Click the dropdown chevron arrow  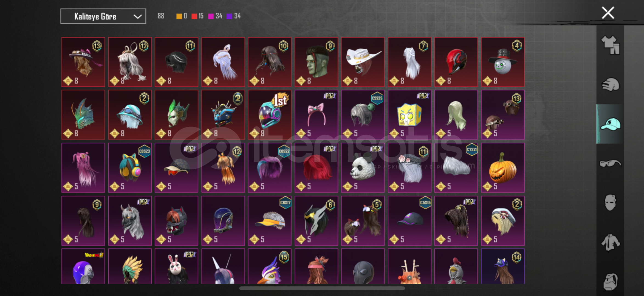click(x=137, y=17)
